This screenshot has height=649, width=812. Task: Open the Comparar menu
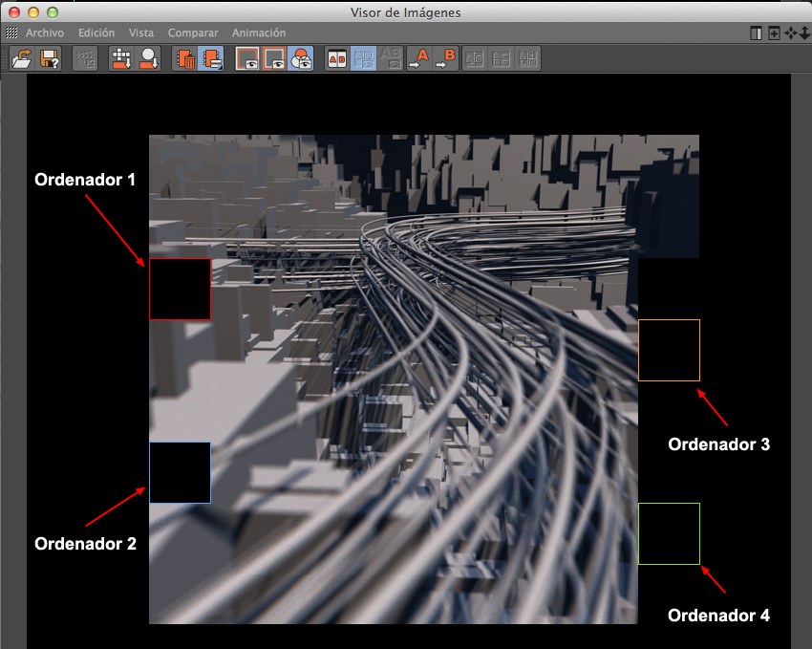pos(193,33)
